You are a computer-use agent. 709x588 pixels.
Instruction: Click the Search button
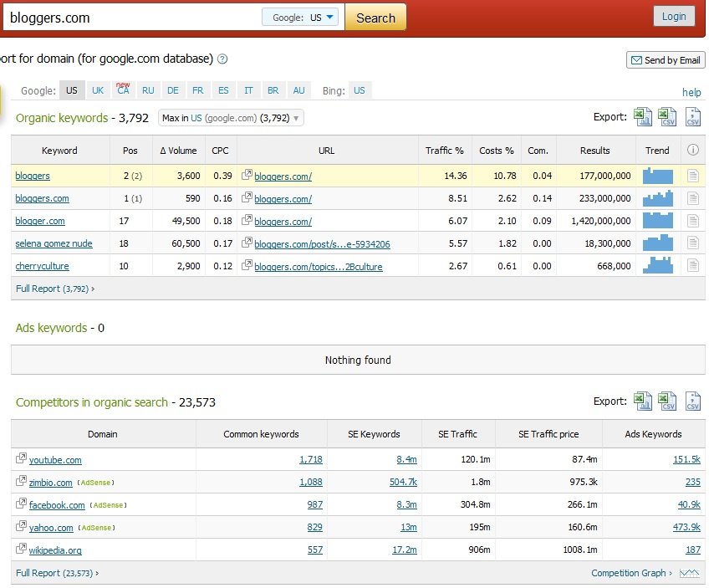(x=375, y=18)
